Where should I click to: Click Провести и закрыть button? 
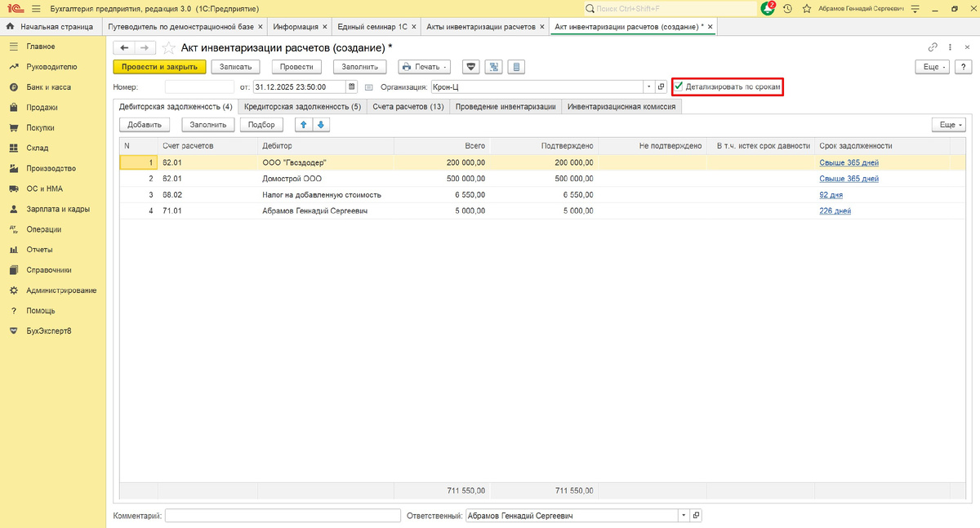coord(158,67)
